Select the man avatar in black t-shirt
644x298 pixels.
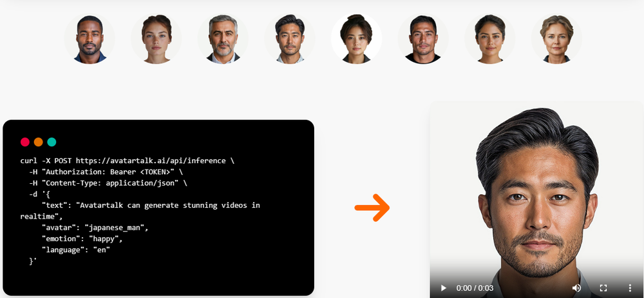423,39
